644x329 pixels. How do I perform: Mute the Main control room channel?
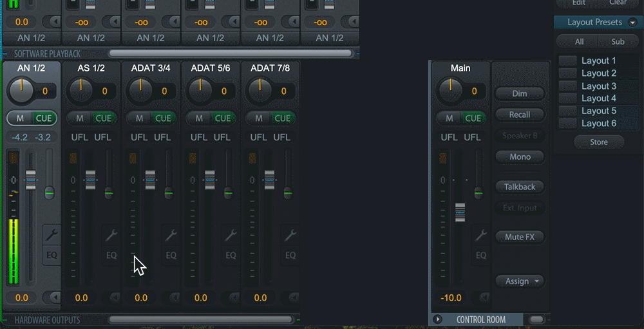pyautogui.click(x=450, y=118)
